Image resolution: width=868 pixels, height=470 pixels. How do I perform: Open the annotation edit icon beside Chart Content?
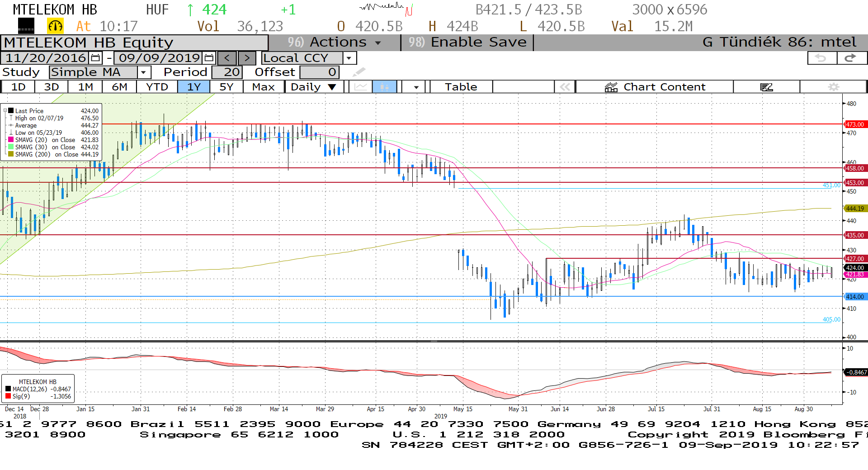[x=766, y=87]
